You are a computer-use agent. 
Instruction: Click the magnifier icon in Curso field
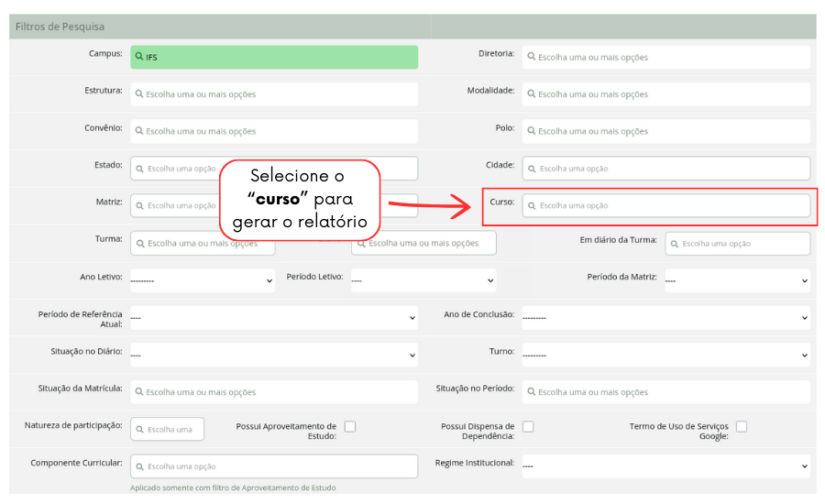coord(532,205)
